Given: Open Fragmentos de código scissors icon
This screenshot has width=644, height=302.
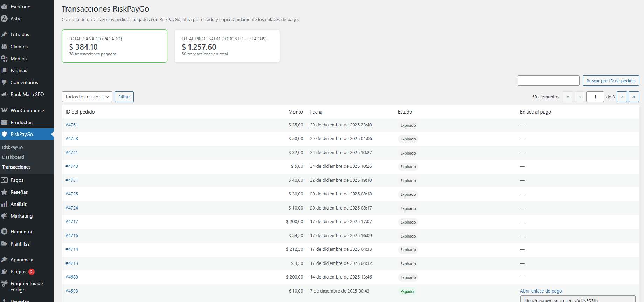Looking at the screenshot, I should point(4,283).
